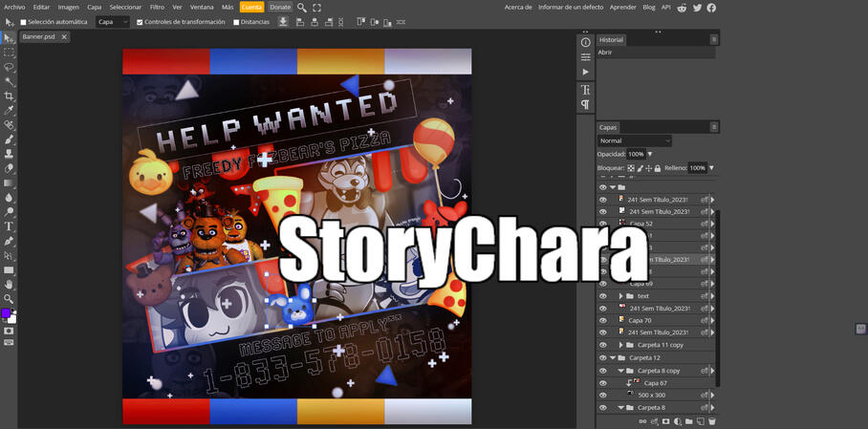Select the Crop tool
This screenshot has width=868, height=429.
(x=10, y=96)
